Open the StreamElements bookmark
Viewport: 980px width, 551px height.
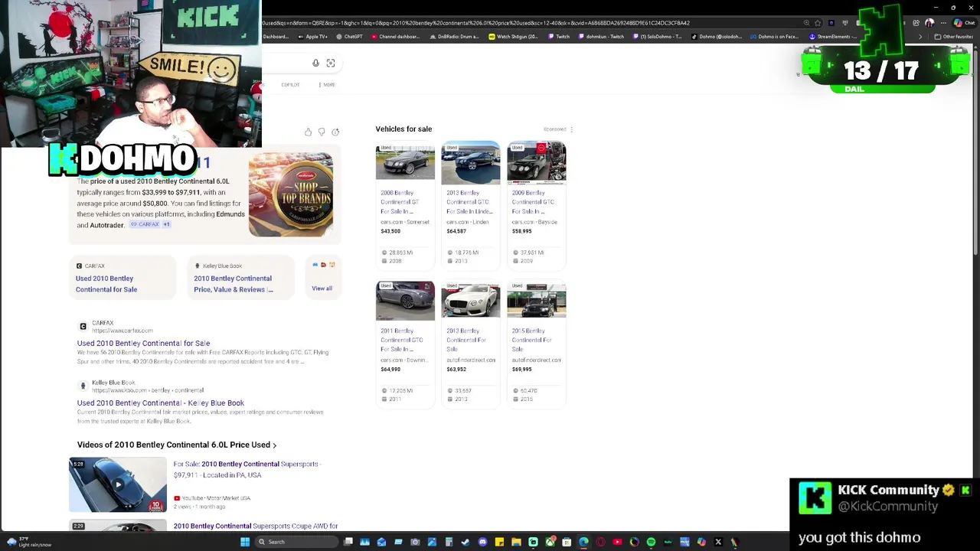[x=834, y=37]
